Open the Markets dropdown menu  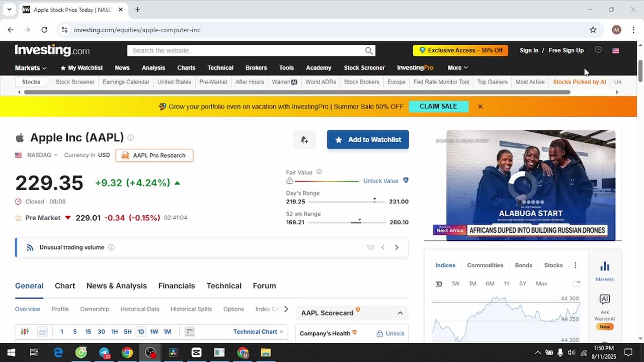[31, 68]
